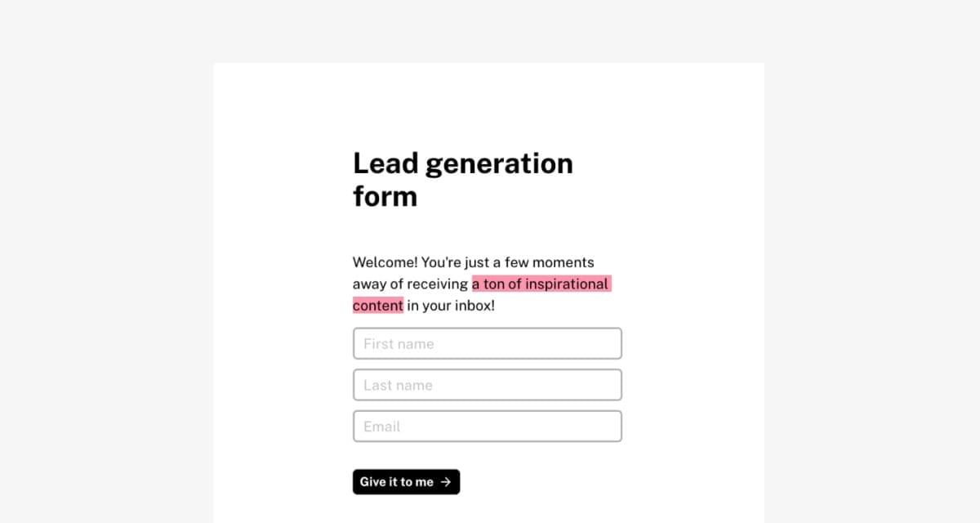This screenshot has width=980, height=523.
Task: Click the in your inbox! text
Action: [451, 306]
